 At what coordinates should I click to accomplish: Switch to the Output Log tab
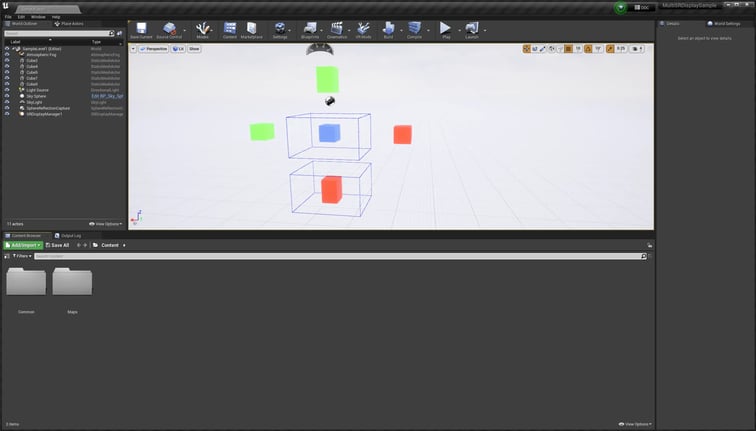pos(68,236)
